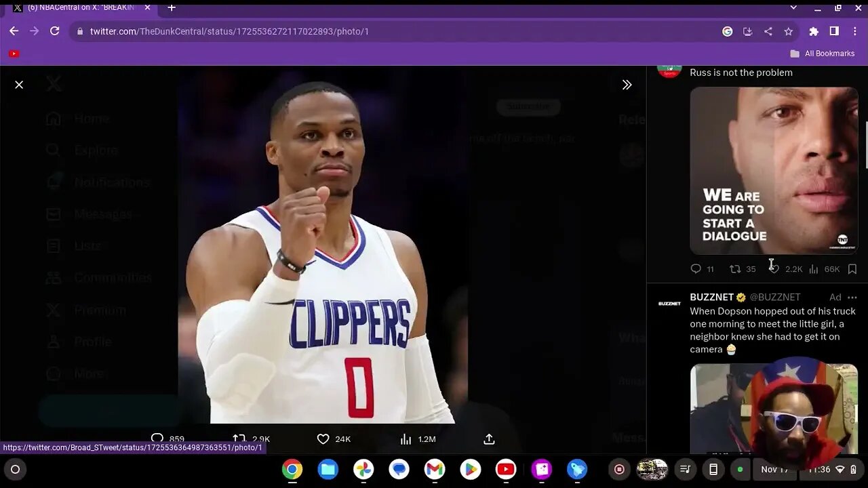Screen dimensions: 868x488
Task: Open media controls in the shelf
Action: pos(686,469)
